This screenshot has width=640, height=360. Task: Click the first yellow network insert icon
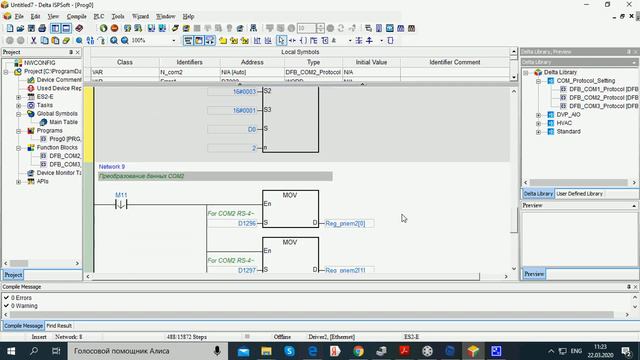click(223, 40)
